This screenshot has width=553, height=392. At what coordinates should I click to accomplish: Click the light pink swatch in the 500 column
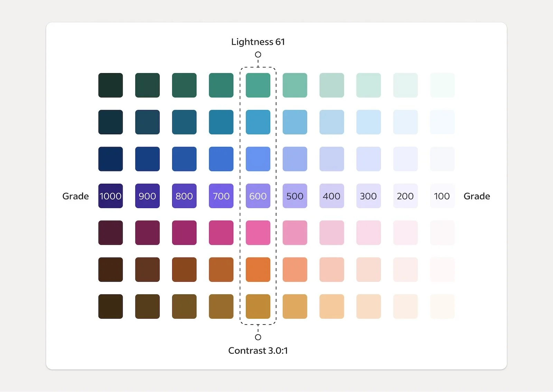point(295,233)
